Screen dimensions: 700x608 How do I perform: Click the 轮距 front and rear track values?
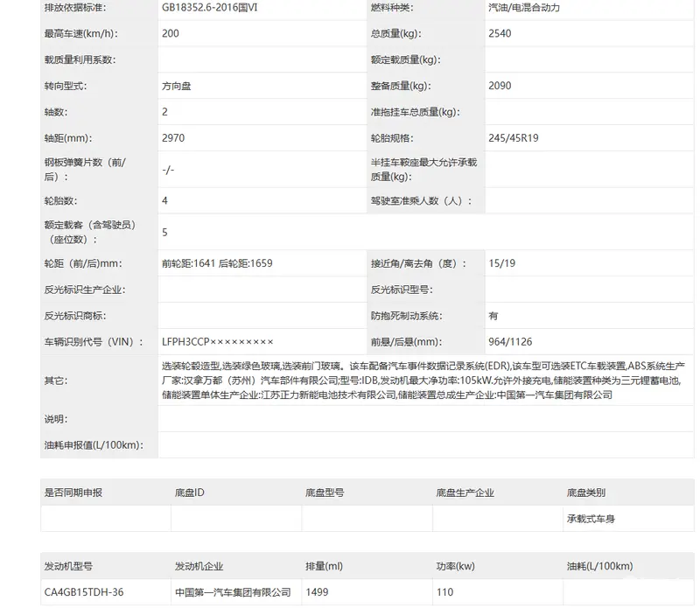(217, 263)
